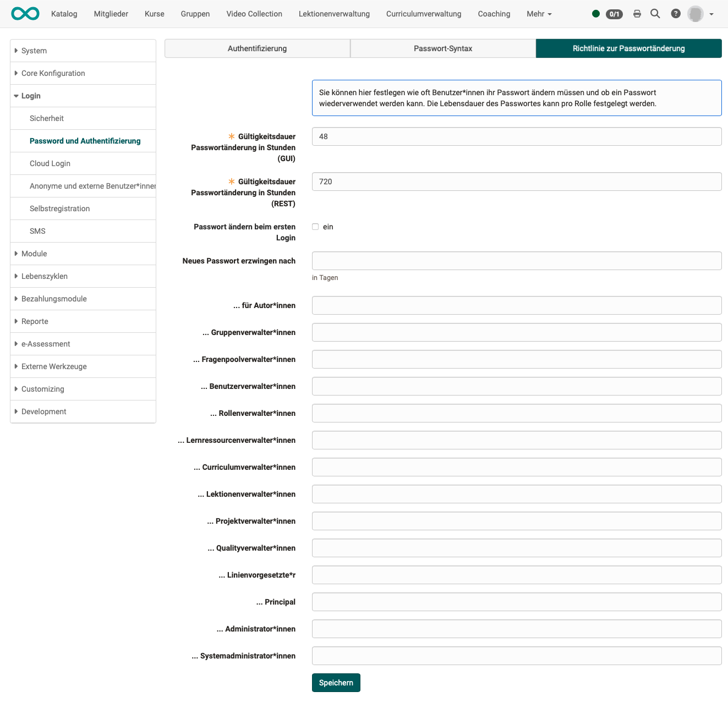Open the 0/1 counter badge
The height and width of the screenshot is (708, 728).
(614, 14)
